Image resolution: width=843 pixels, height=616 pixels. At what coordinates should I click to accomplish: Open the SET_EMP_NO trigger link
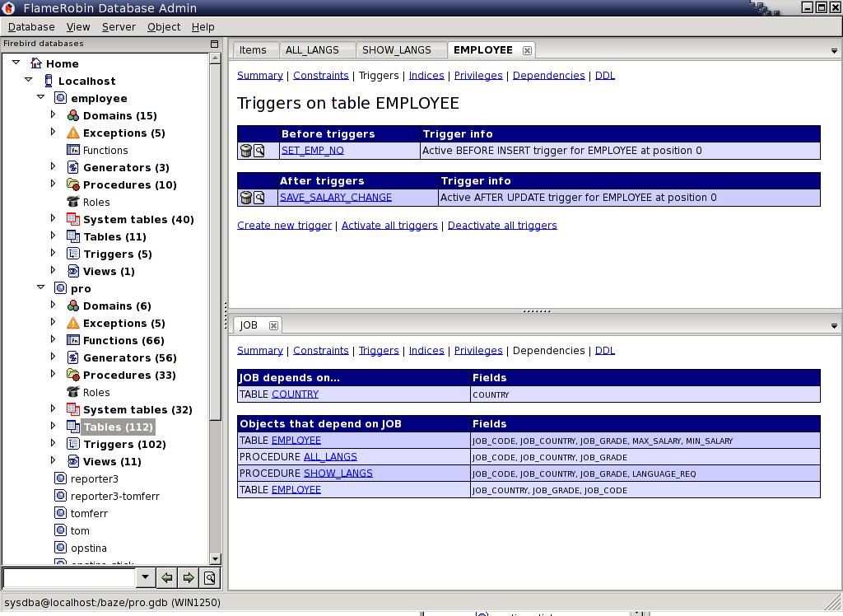[313, 151]
